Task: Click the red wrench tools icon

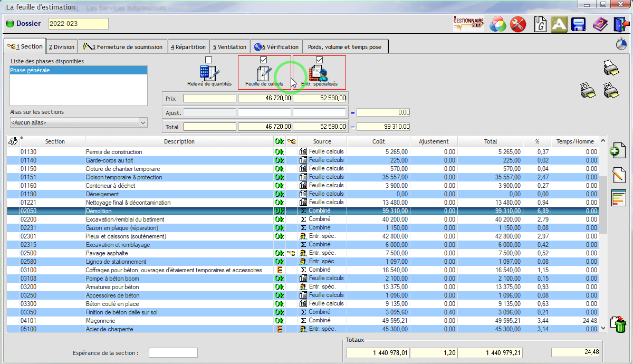Action: [x=519, y=24]
